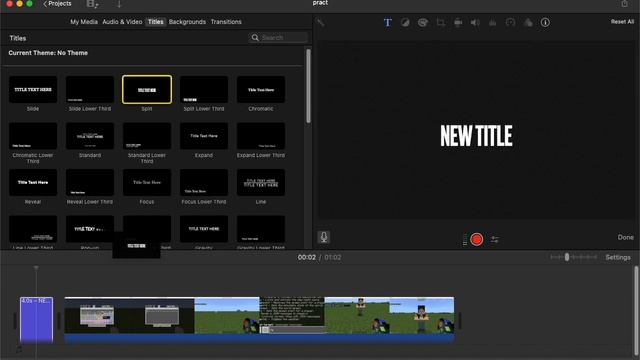Open the Title text settings tool
The width and height of the screenshot is (640, 360).
coord(387,22)
